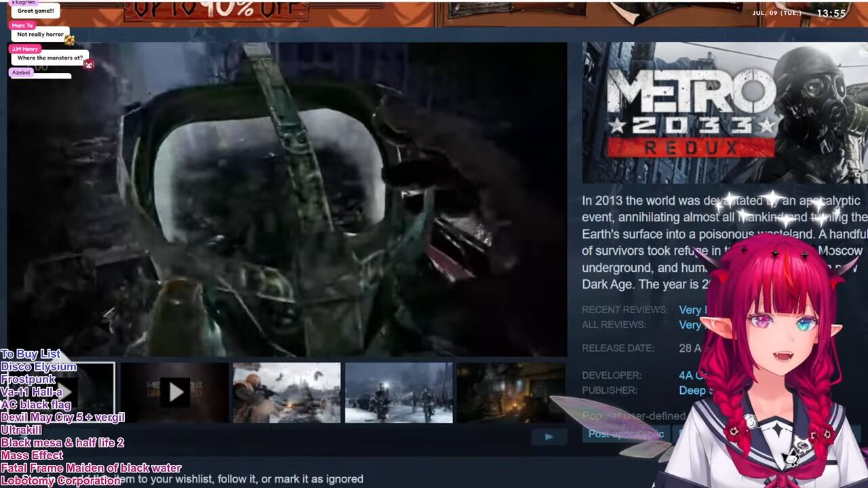Click the 13:55 clock in the overlay
Screen dimensions: 868x488
[x=831, y=13]
